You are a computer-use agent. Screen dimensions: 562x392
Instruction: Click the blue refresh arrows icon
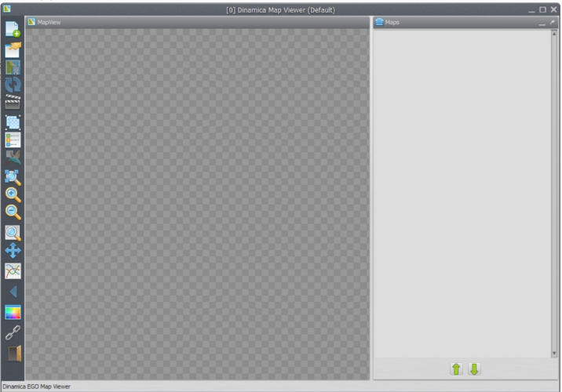point(13,85)
